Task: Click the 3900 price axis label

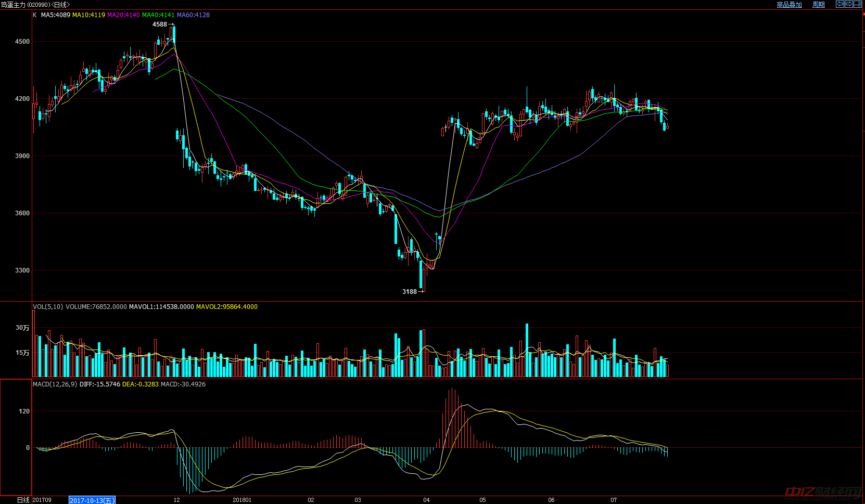Action: pyautogui.click(x=22, y=156)
